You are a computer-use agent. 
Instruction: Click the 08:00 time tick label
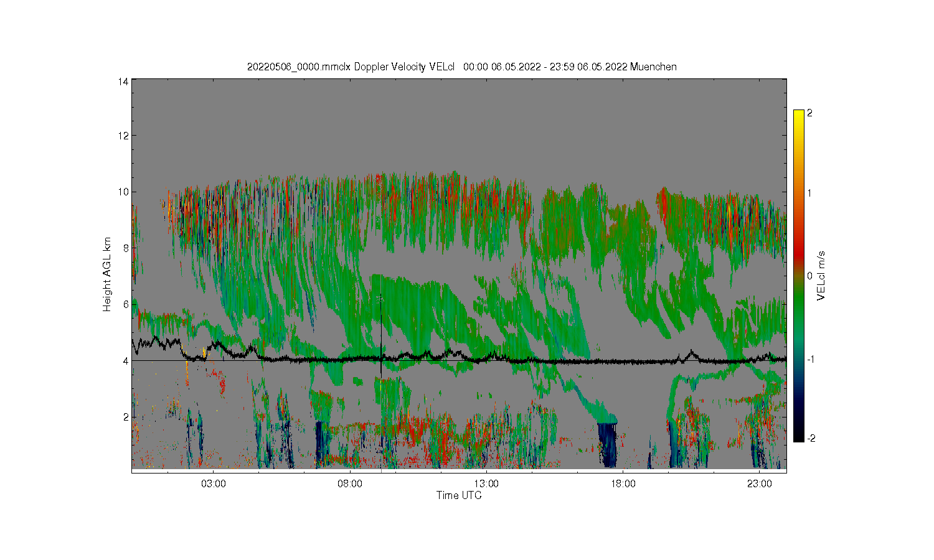pyautogui.click(x=350, y=483)
